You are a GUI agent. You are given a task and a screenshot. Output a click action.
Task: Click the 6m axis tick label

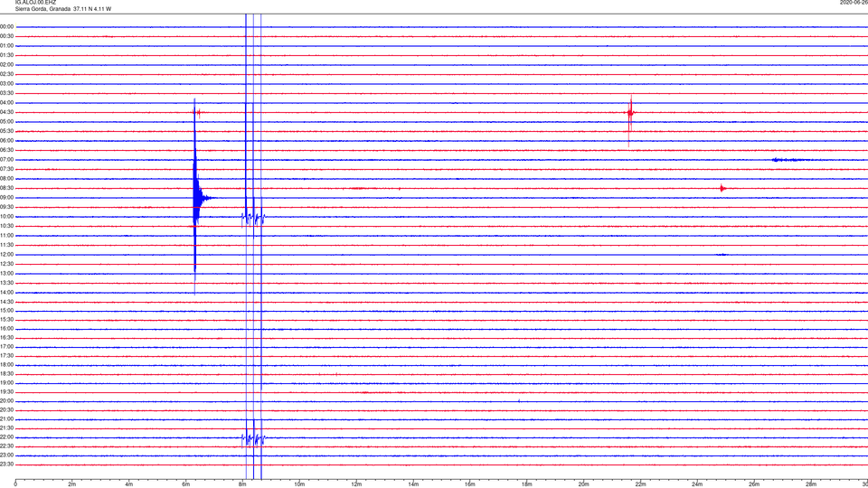point(186,484)
